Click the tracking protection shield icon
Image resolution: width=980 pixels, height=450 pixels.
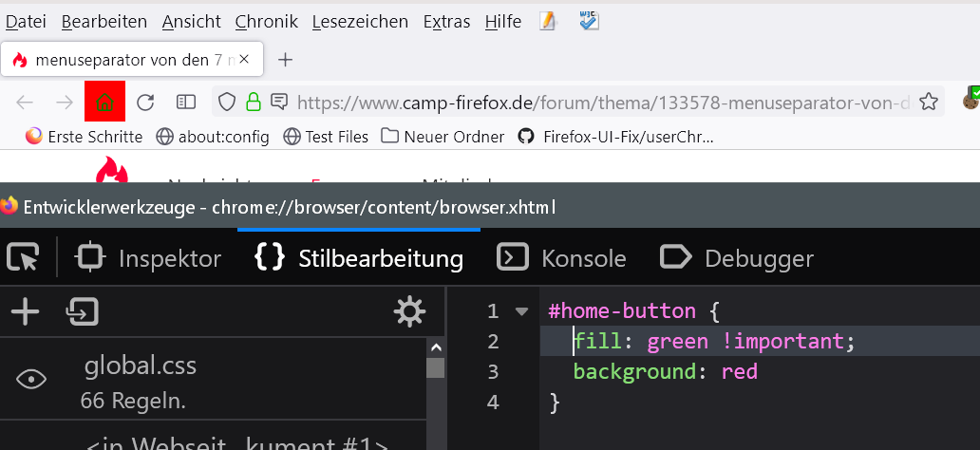(x=227, y=102)
